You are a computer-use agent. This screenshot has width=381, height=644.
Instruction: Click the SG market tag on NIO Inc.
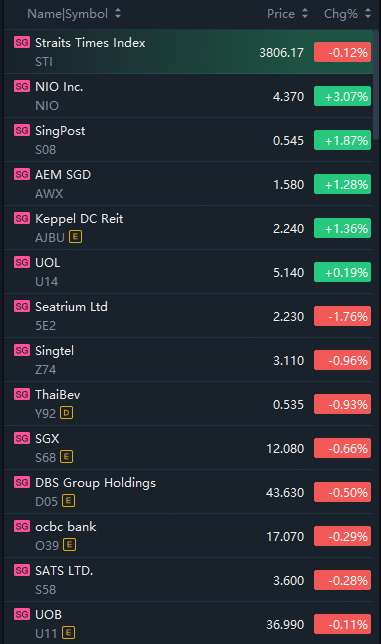pos(22,86)
